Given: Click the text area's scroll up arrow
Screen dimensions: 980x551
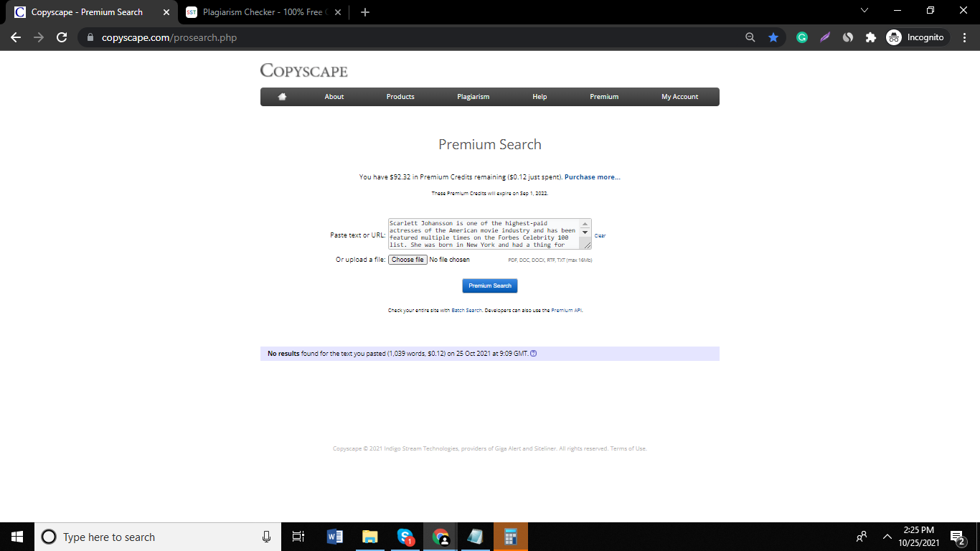Looking at the screenshot, I should point(585,224).
